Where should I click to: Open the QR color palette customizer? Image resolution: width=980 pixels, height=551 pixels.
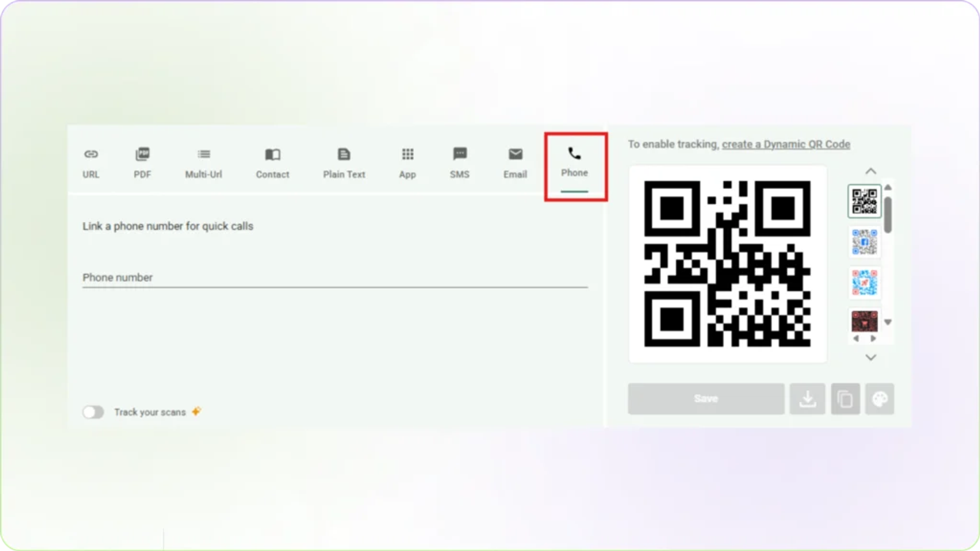coord(879,398)
